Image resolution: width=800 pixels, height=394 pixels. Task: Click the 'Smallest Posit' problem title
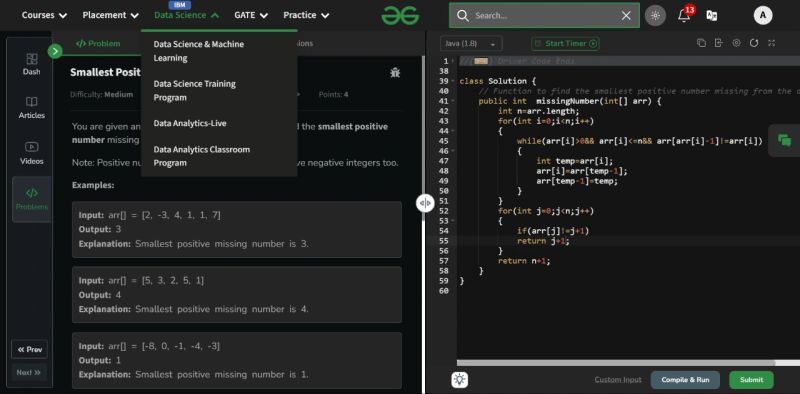pyautogui.click(x=105, y=72)
